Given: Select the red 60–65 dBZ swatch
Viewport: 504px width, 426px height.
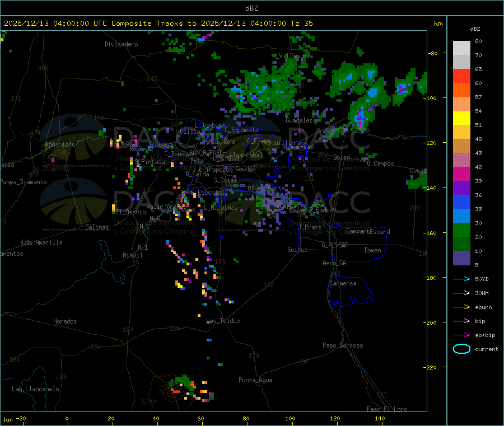Looking at the screenshot, I should (x=461, y=76).
